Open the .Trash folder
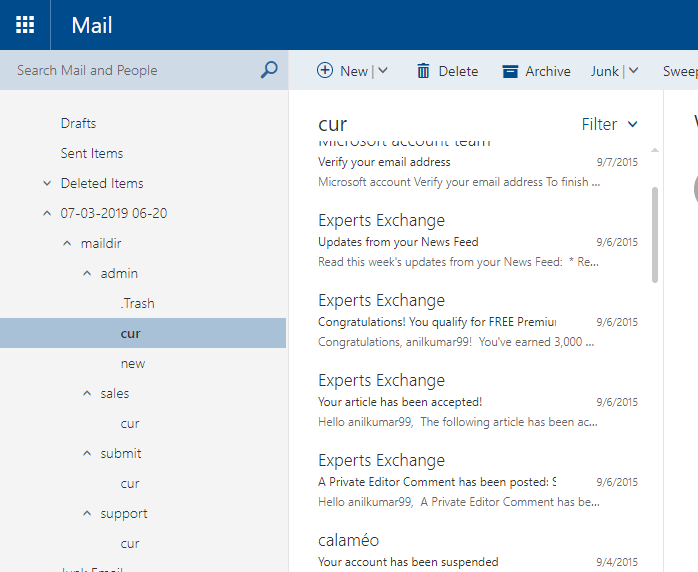The height and width of the screenshot is (572, 698). coord(138,304)
